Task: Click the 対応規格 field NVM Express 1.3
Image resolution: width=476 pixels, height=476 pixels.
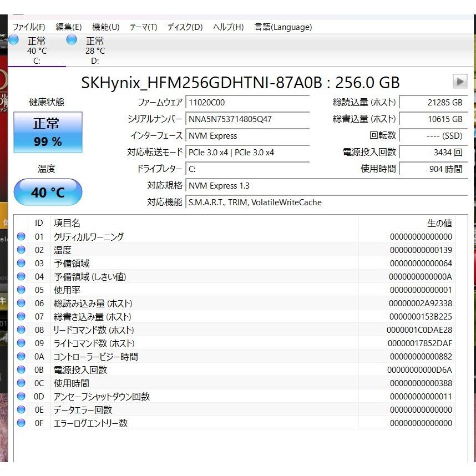Action: tap(326, 185)
